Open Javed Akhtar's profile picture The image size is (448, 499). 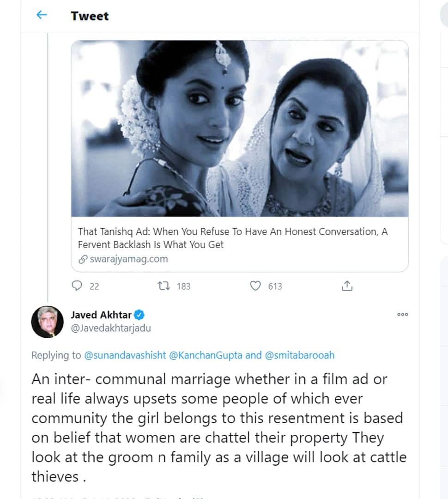(48, 322)
